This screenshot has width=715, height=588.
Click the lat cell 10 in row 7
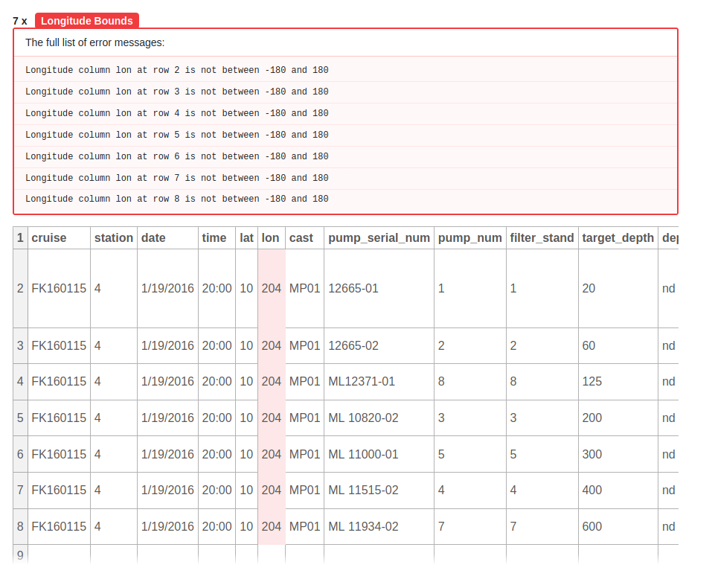247,490
